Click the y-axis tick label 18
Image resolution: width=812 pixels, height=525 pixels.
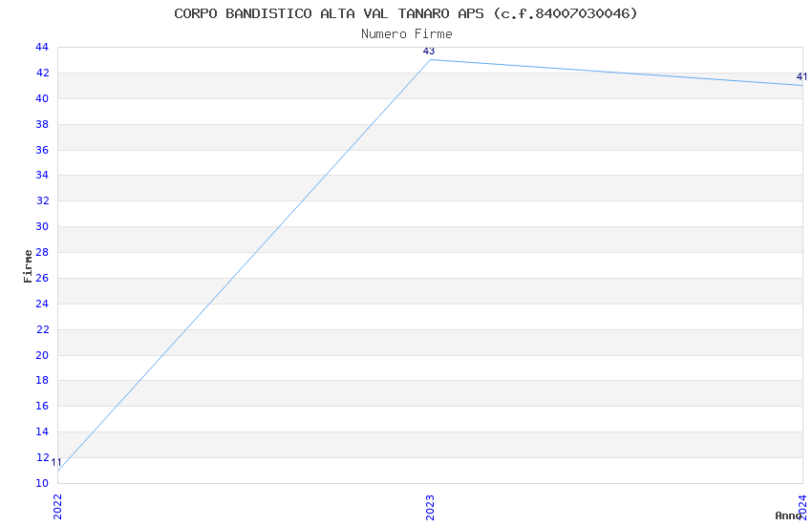42,380
